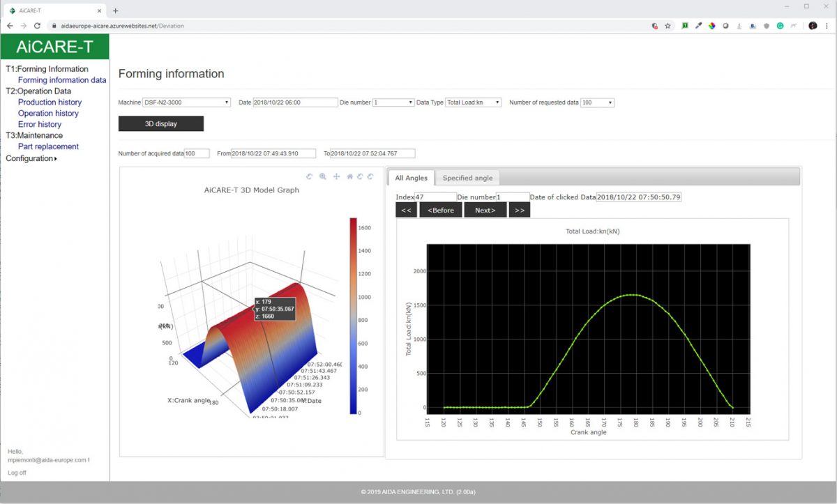Click the home icon to reset the 3D camera

(350, 176)
